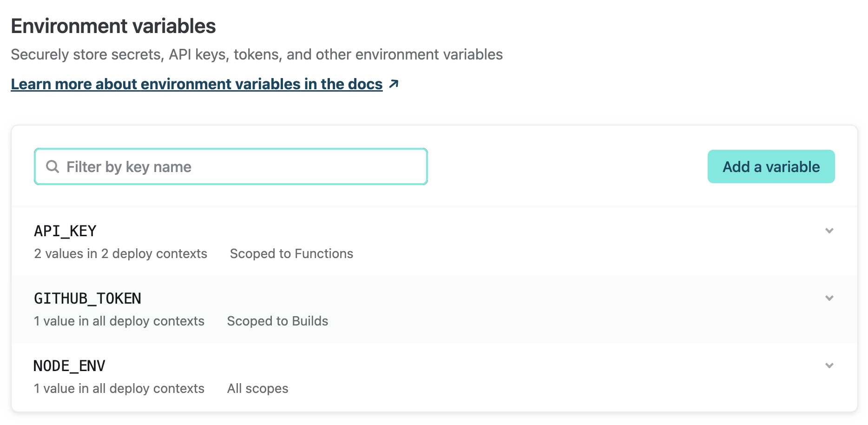Screen dimensions: 868x425
Task: Click NODE_ENV's '1 value in all deploy contexts'
Action: [119, 389]
